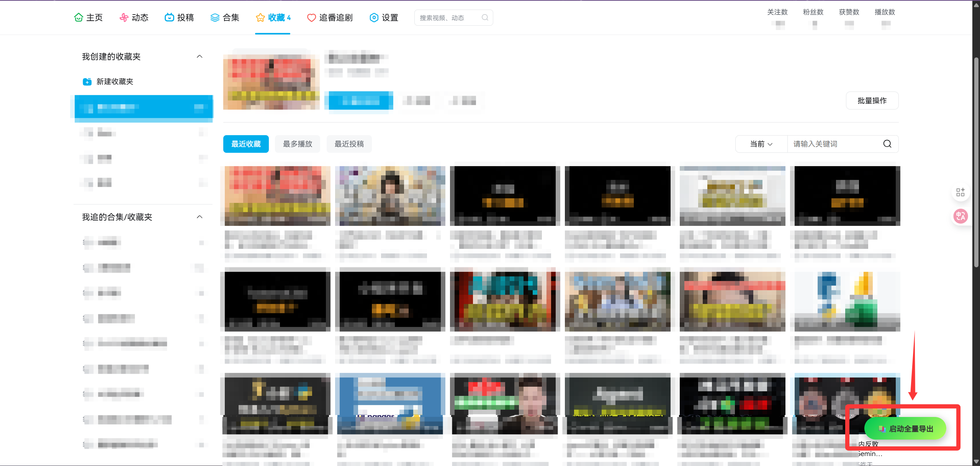Screen dimensions: 980x466
Task: Open 设置 gear icon
Action: point(374,18)
